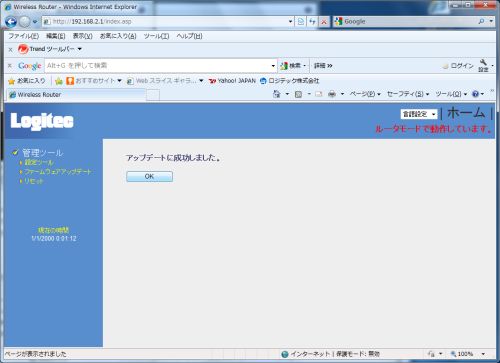The height and width of the screenshot is (363, 500).
Task: Click the Google toolbar search input field
Action: coord(158,66)
